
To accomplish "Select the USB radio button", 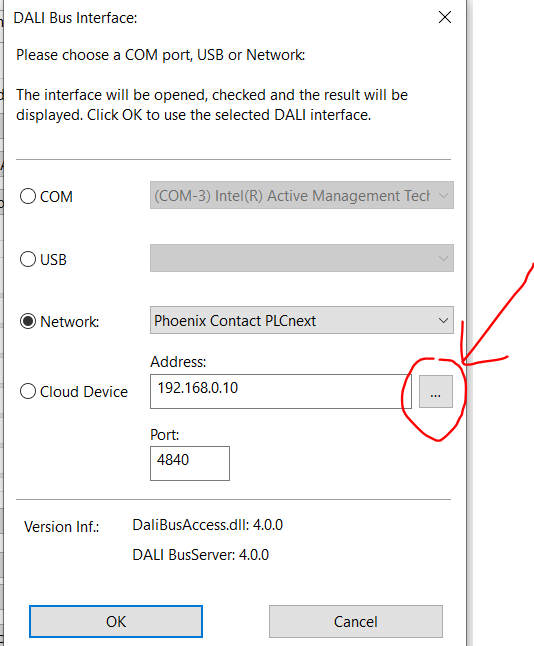I will [28, 259].
